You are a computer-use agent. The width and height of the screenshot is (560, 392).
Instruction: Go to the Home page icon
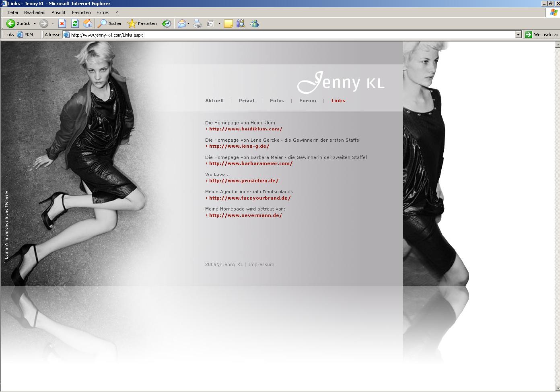(x=87, y=24)
